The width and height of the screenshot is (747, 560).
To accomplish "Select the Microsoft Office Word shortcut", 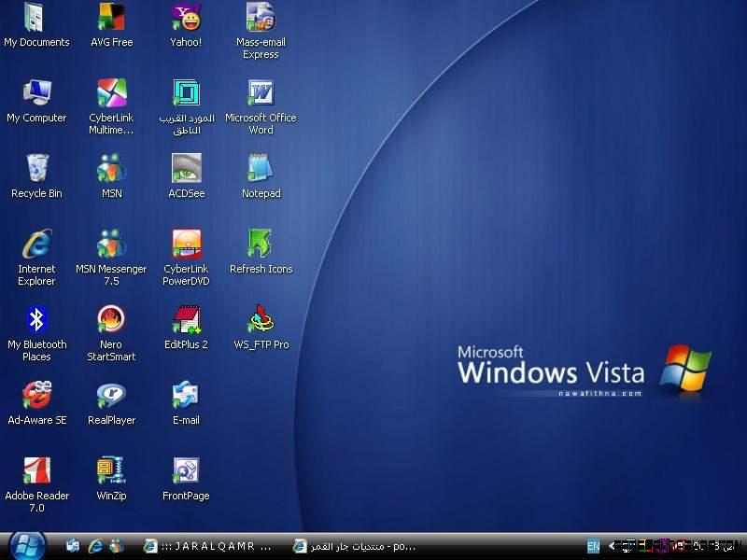I will [x=261, y=93].
